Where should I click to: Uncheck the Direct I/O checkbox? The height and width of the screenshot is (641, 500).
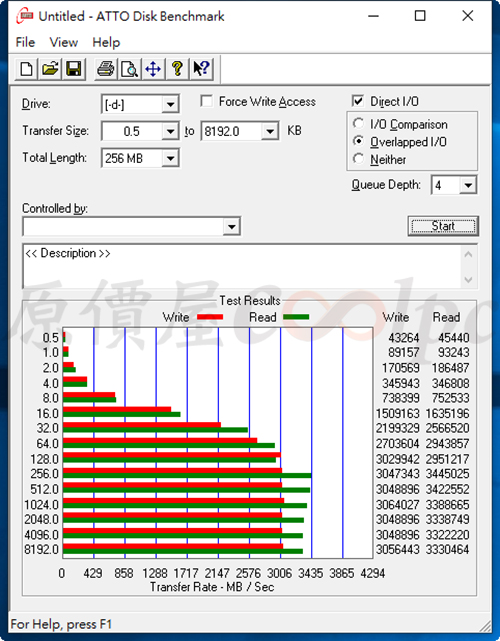(358, 101)
